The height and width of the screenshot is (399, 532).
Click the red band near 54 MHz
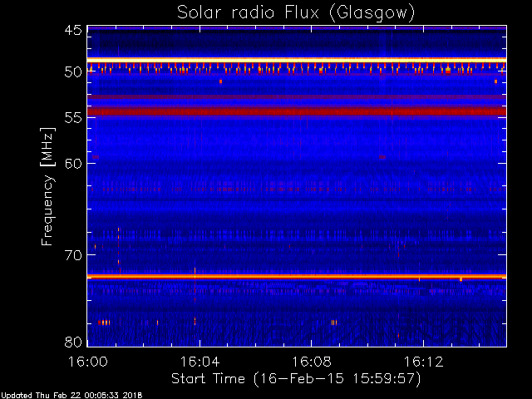pos(297,111)
